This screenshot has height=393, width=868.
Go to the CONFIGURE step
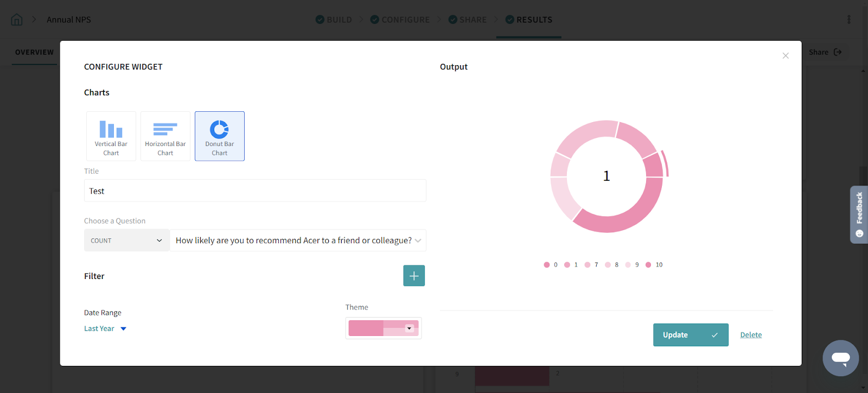tap(400, 20)
